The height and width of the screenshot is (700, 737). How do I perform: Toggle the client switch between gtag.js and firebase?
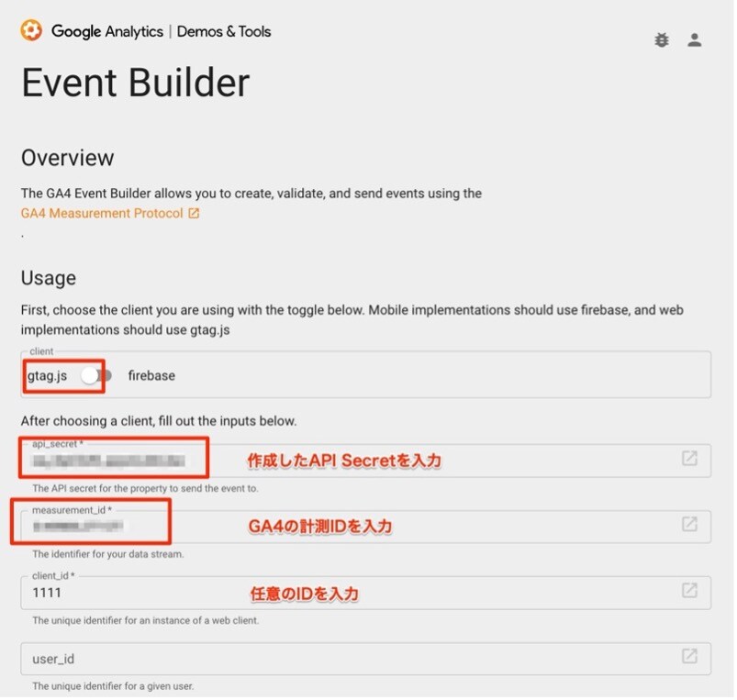coord(96,375)
